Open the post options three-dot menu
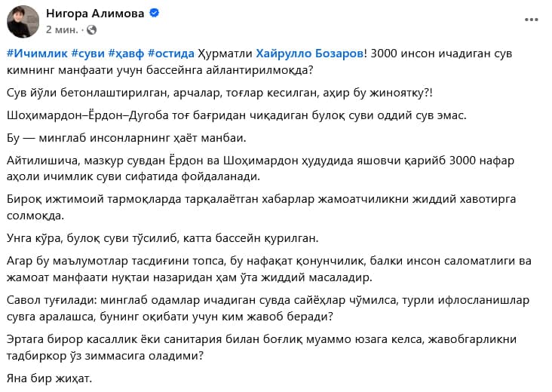This screenshot has width=552, height=392. point(531,20)
